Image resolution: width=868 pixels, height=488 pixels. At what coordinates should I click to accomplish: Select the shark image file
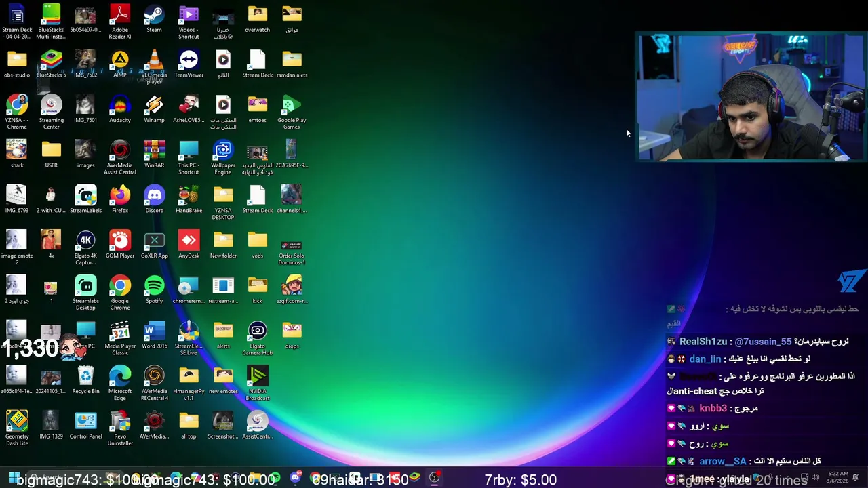(17, 155)
